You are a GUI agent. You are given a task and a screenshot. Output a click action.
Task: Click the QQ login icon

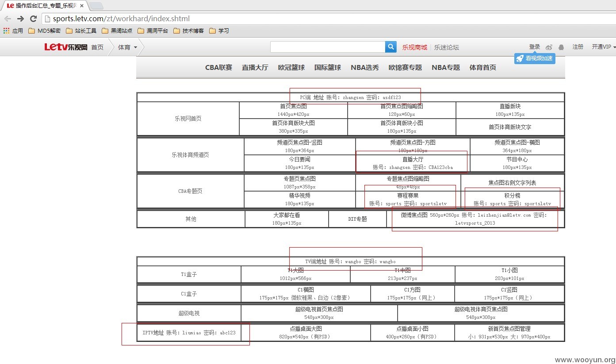point(561,47)
